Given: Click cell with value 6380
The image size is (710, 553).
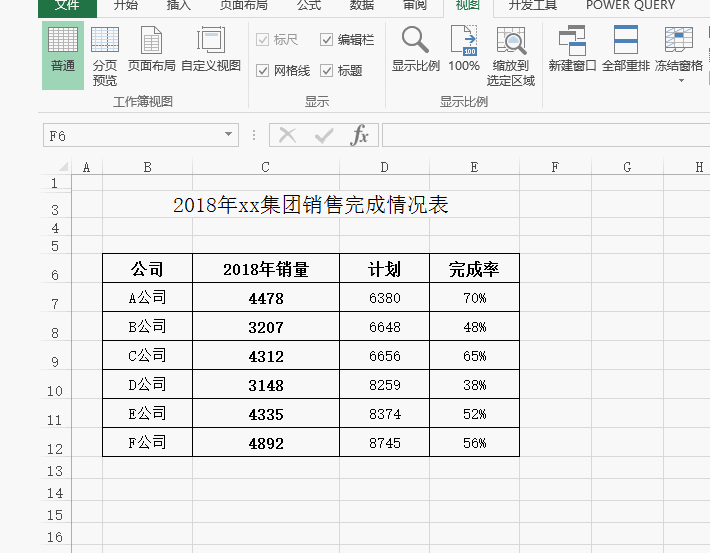Looking at the screenshot, I should pos(384,297).
